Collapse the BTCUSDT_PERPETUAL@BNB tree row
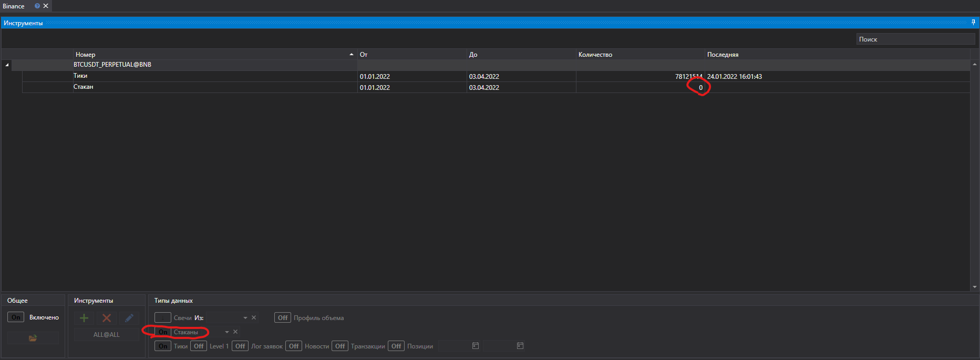Screen dimensions: 980x360 [7, 65]
